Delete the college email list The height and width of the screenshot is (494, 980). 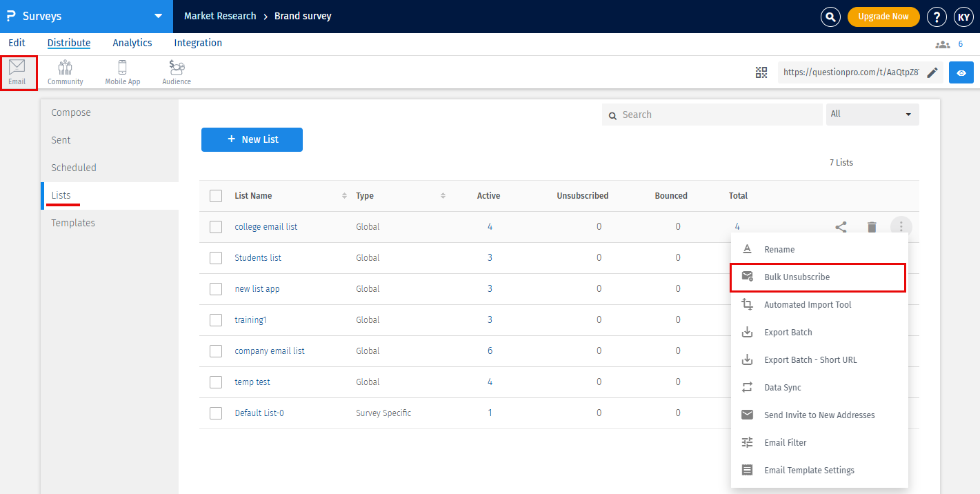coord(872,226)
